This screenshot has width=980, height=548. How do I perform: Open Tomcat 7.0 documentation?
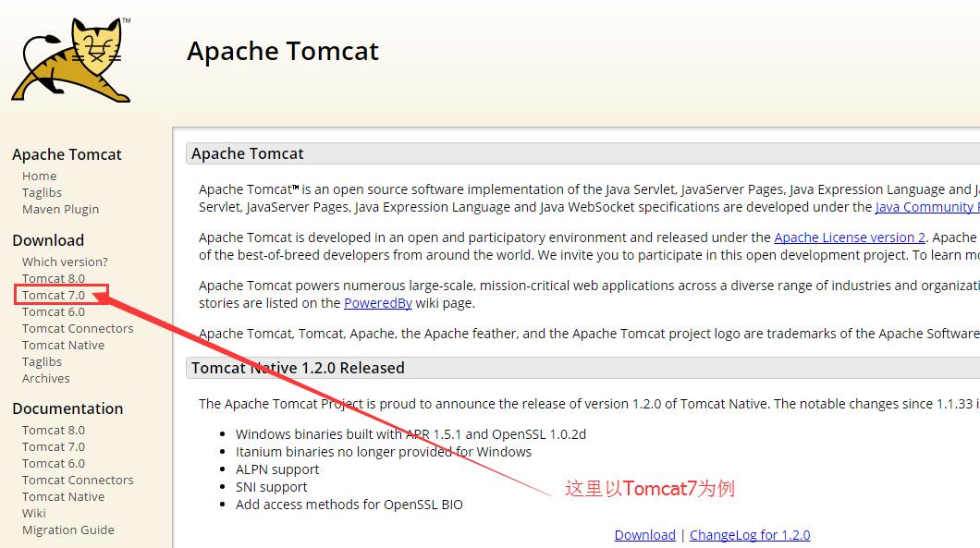click(53, 446)
